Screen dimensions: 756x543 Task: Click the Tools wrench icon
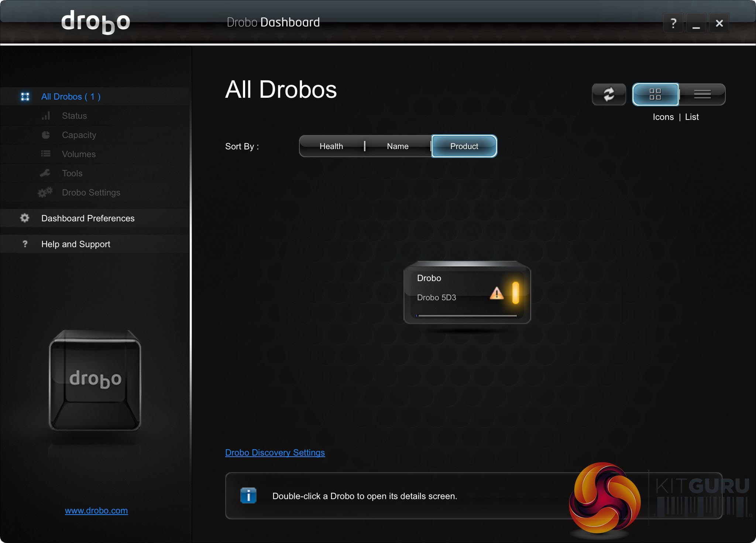(45, 173)
